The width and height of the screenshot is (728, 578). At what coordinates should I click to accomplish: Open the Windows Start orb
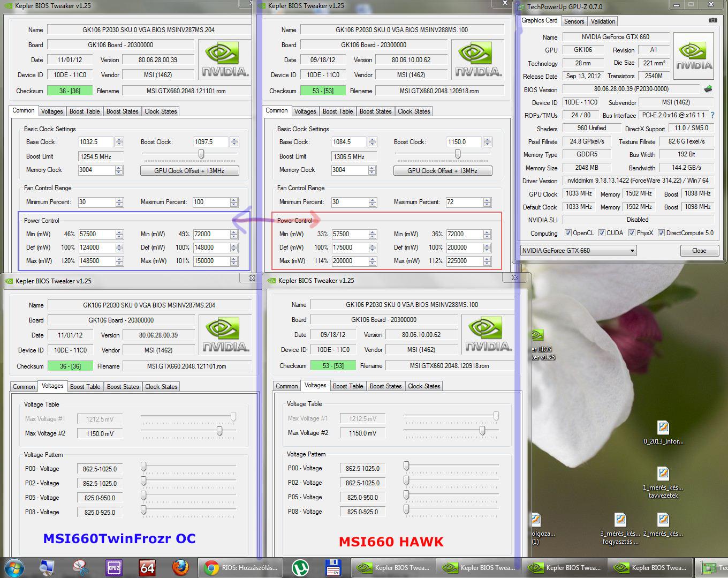[x=13, y=567]
